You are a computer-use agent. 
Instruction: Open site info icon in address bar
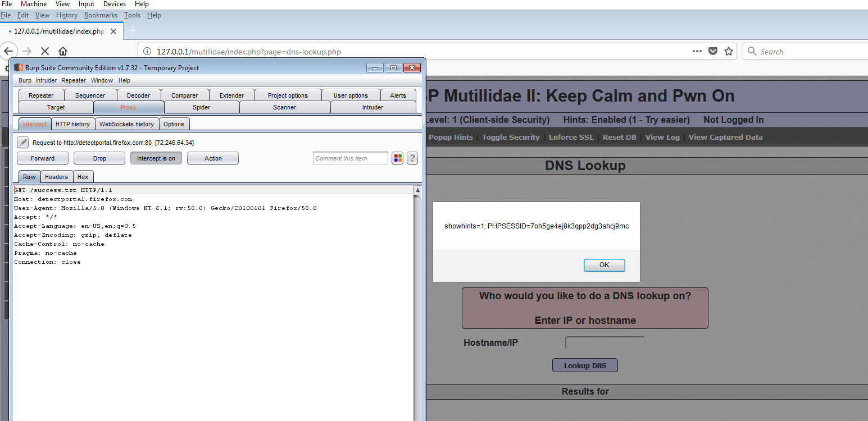[147, 52]
